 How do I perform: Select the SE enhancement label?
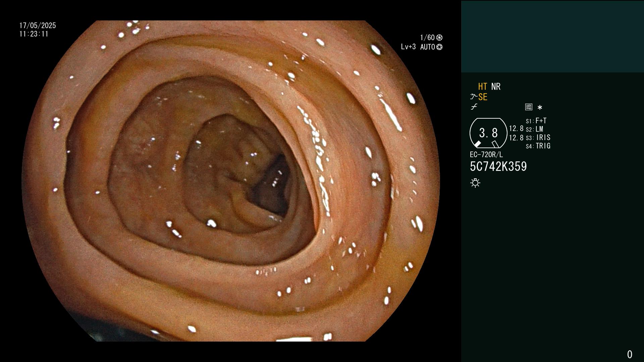tap(483, 97)
